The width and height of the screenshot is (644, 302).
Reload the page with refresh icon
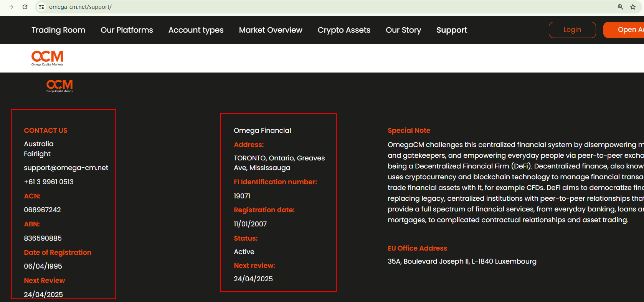coord(25,7)
